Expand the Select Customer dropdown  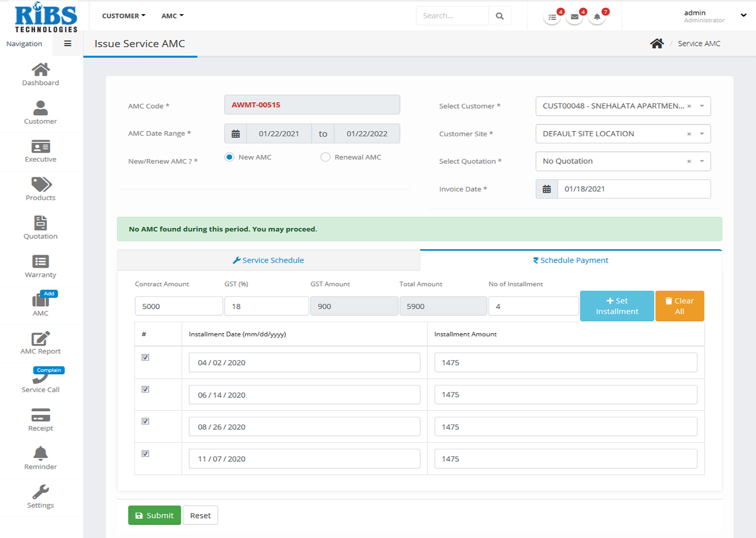[x=702, y=106]
